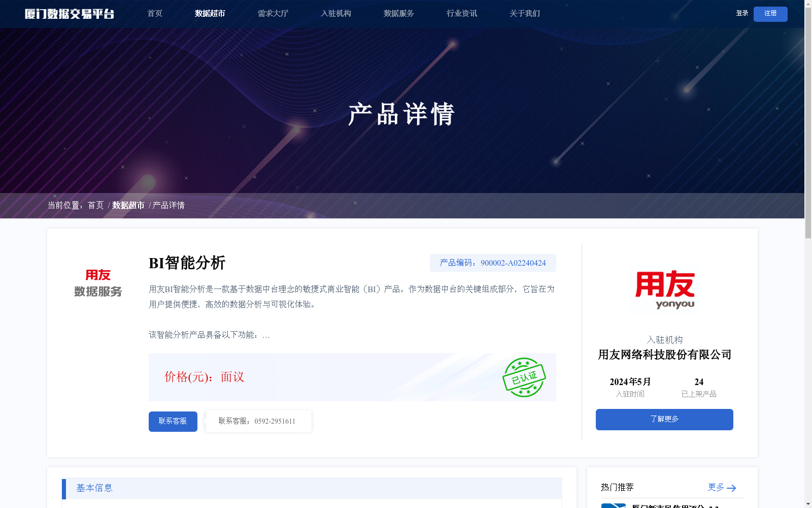
Task: Go to the 数据超市 nav tab
Action: coord(210,14)
